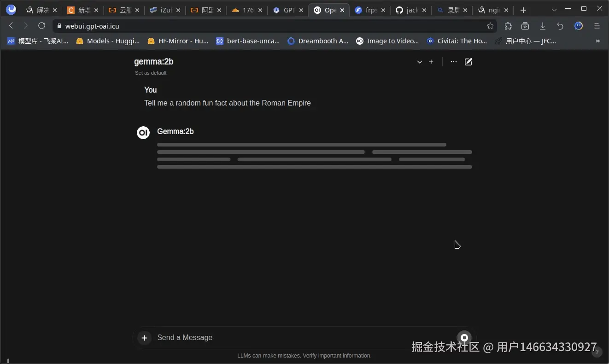Screen dimensions: 609x364
Task: Show more bookmarks with the chevron
Action: click(x=598, y=41)
